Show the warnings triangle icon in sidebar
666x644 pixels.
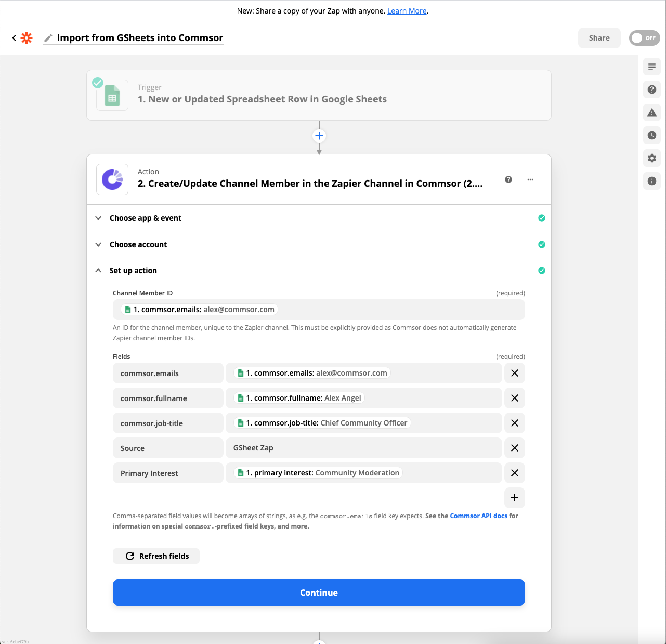click(652, 112)
